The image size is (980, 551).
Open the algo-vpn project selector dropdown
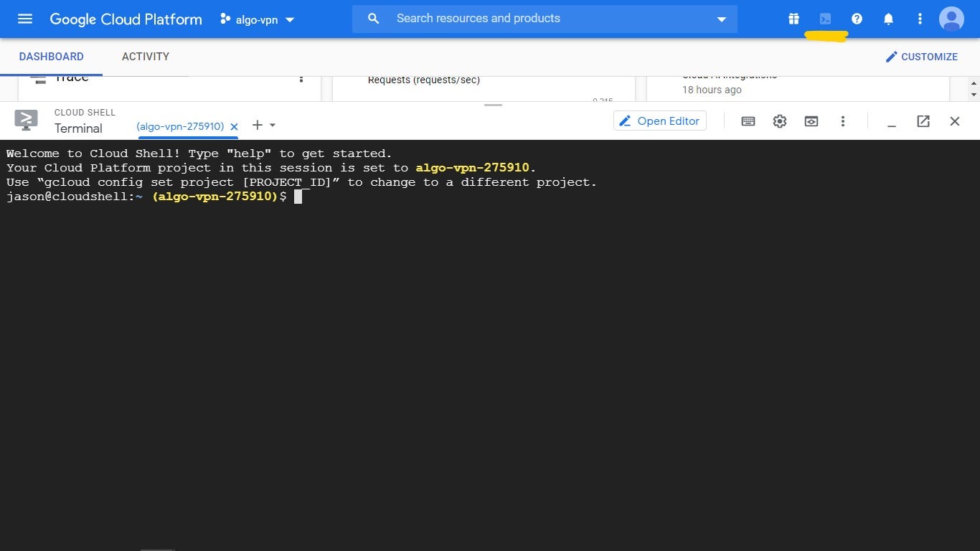point(258,19)
